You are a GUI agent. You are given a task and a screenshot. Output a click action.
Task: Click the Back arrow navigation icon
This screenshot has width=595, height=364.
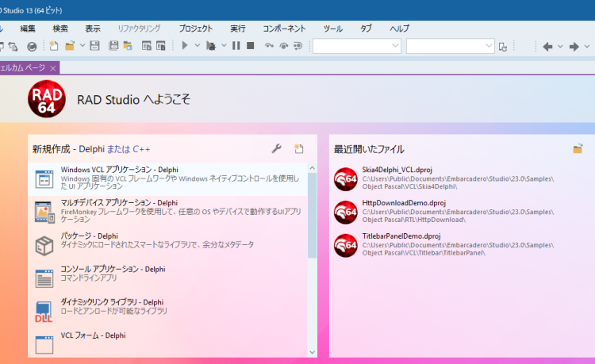pos(547,46)
